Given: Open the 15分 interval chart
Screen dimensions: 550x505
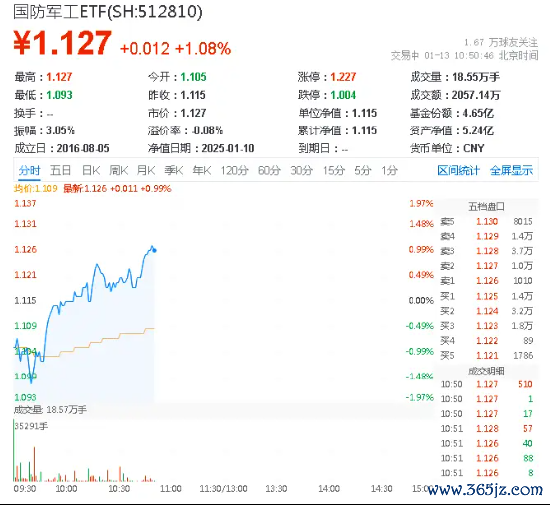Looking at the screenshot, I should pyautogui.click(x=334, y=170).
